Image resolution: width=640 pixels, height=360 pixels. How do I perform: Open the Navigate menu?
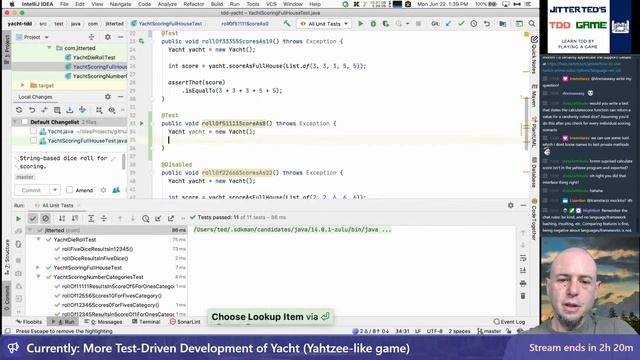point(120,4)
